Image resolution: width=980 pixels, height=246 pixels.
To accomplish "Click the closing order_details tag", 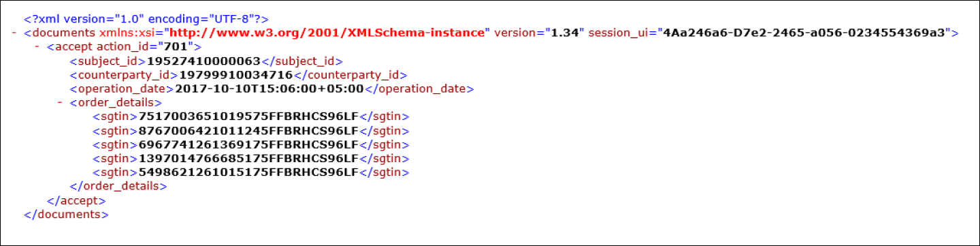I will pyautogui.click(x=118, y=186).
